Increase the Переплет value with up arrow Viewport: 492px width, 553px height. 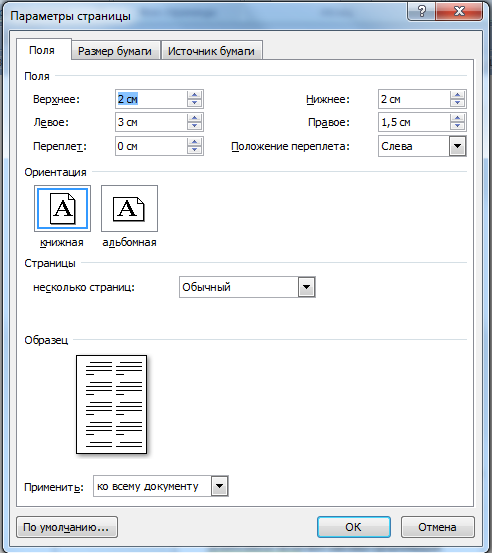(x=195, y=142)
